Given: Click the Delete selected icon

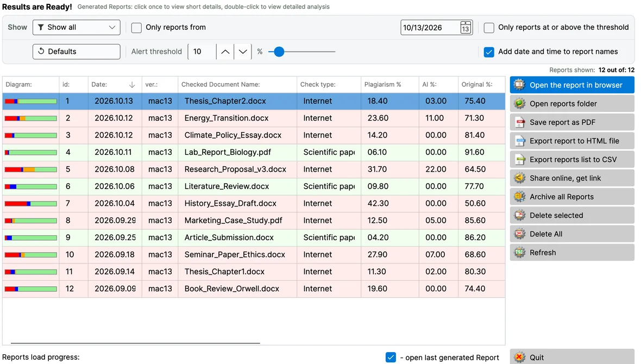Looking at the screenshot, I should tap(519, 215).
